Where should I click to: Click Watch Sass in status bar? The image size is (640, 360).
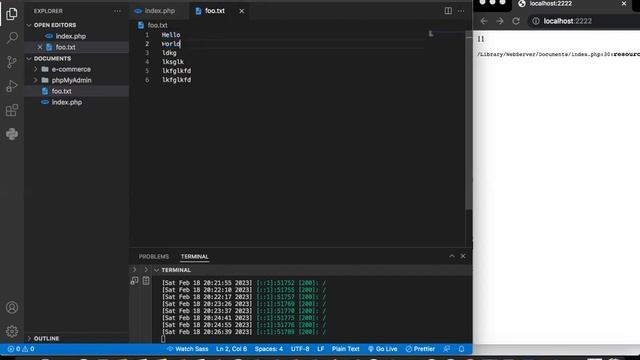188,349
